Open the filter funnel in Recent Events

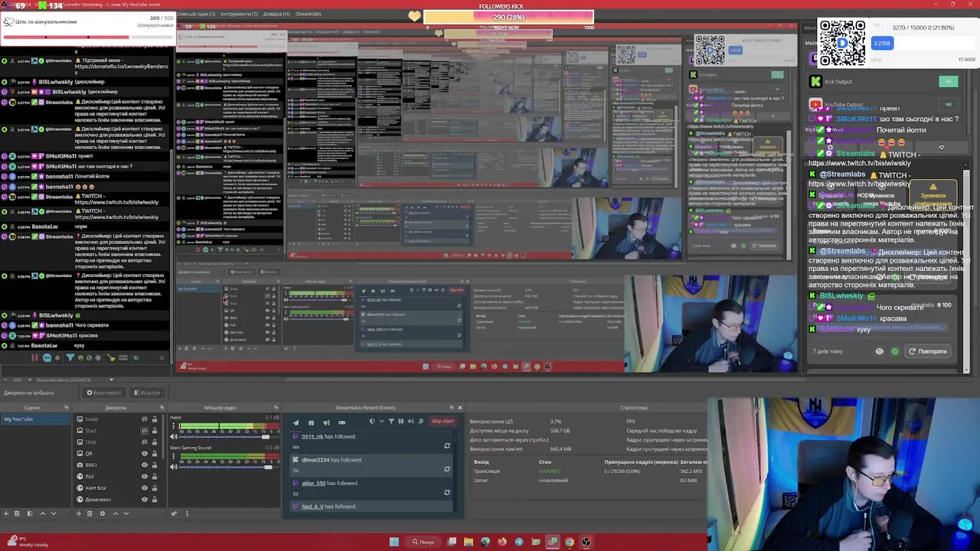pyautogui.click(x=391, y=421)
